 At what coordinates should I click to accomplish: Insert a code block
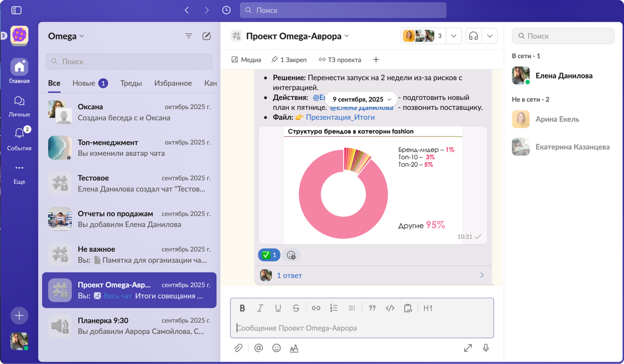(x=408, y=308)
